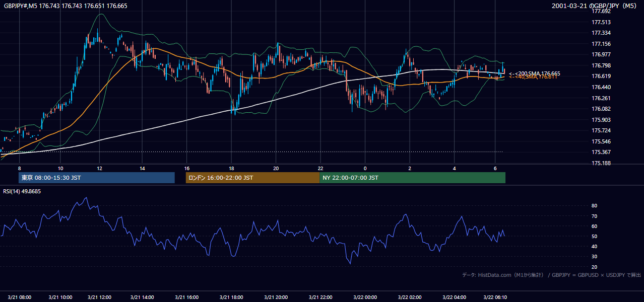
Task: Click the bottom date label 3/21 12:00
Action: 99,297
